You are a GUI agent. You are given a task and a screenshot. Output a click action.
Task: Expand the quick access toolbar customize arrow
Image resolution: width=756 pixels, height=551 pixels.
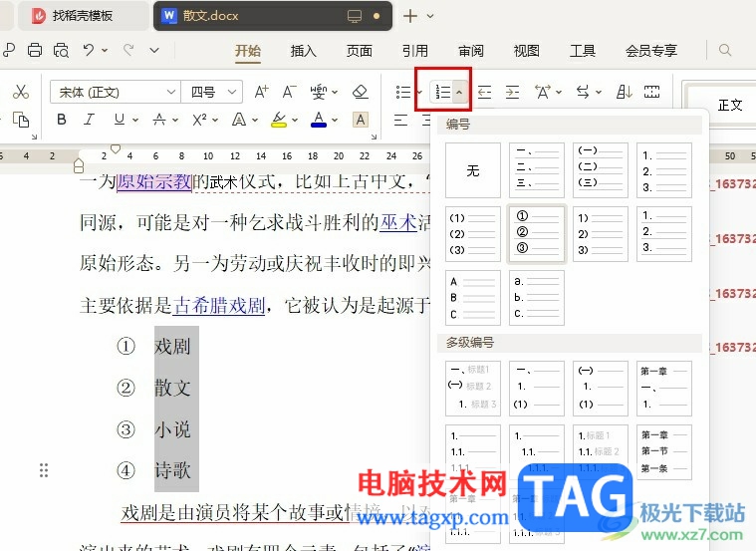click(153, 50)
